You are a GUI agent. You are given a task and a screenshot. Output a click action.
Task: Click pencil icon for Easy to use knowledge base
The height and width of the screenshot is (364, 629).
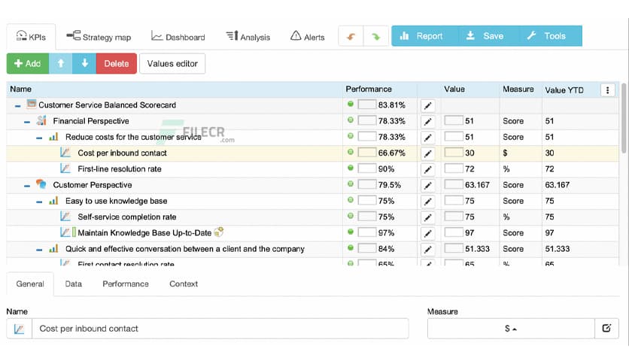pos(427,202)
